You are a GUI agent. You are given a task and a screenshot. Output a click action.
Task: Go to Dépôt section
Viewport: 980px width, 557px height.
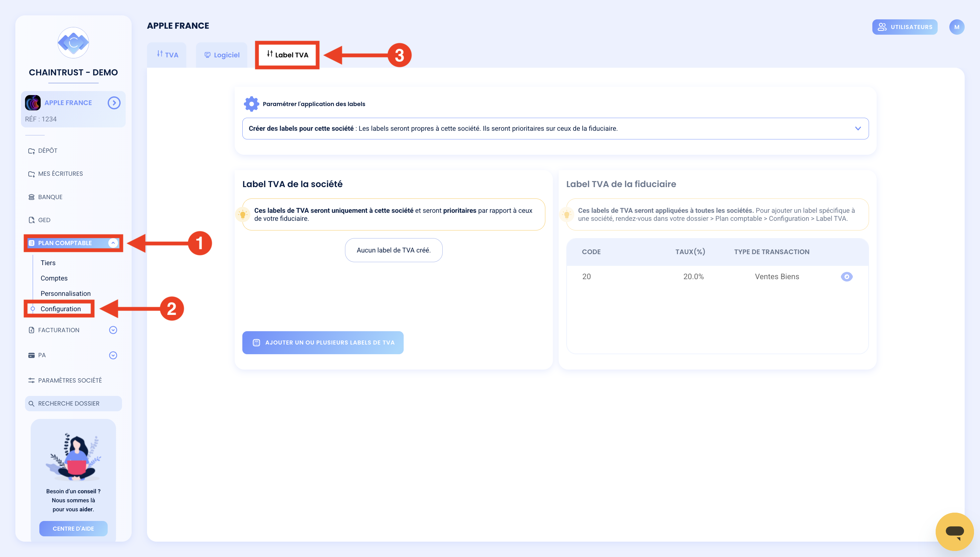click(x=47, y=151)
